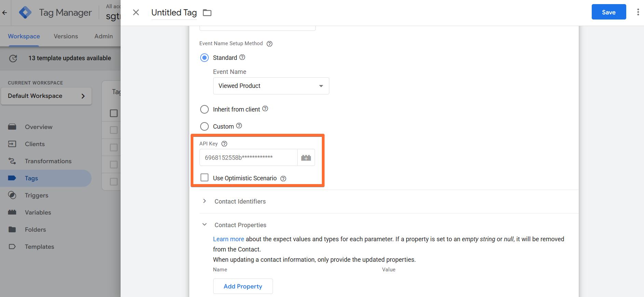Screen dimensions: 644x297
Task: Insert variable into API Key field
Action: (x=306, y=158)
